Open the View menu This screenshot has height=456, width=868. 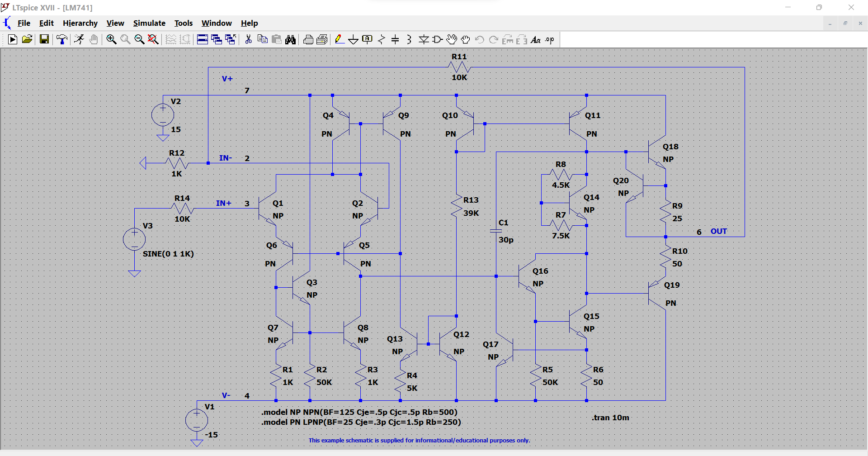coord(115,23)
